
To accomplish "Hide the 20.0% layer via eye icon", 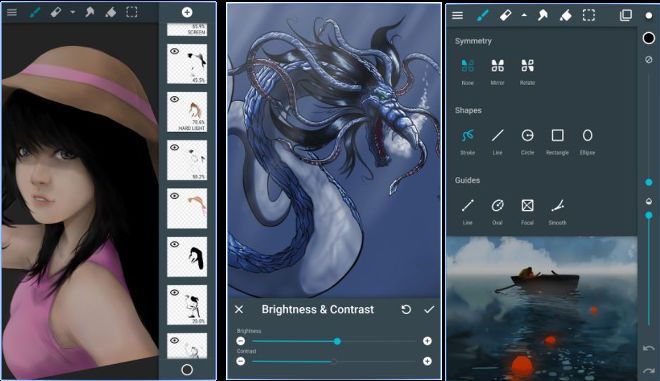I will point(174,292).
